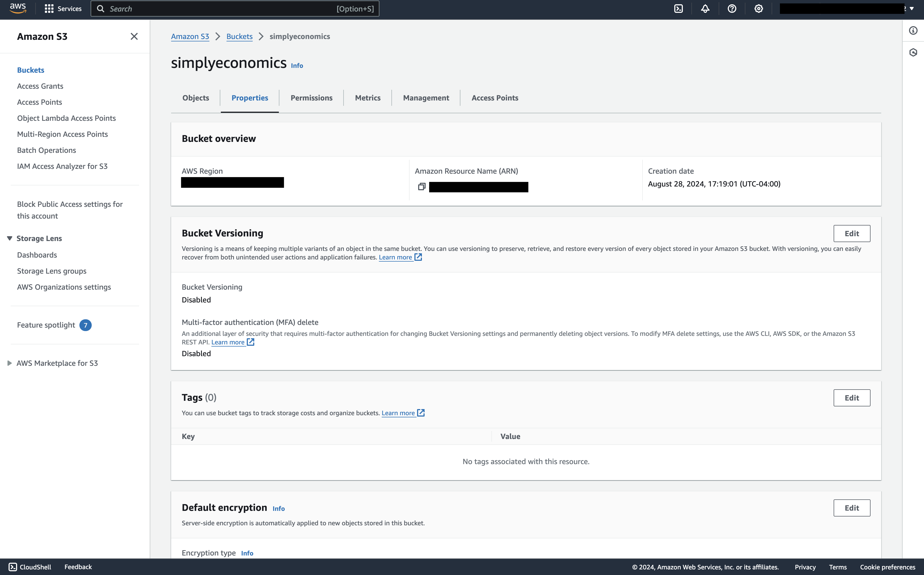
Task: Open the notifications bell icon
Action: point(705,9)
